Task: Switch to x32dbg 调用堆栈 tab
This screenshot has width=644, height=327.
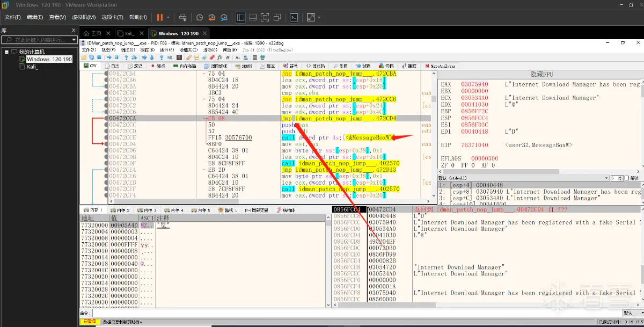Action: click(x=215, y=66)
